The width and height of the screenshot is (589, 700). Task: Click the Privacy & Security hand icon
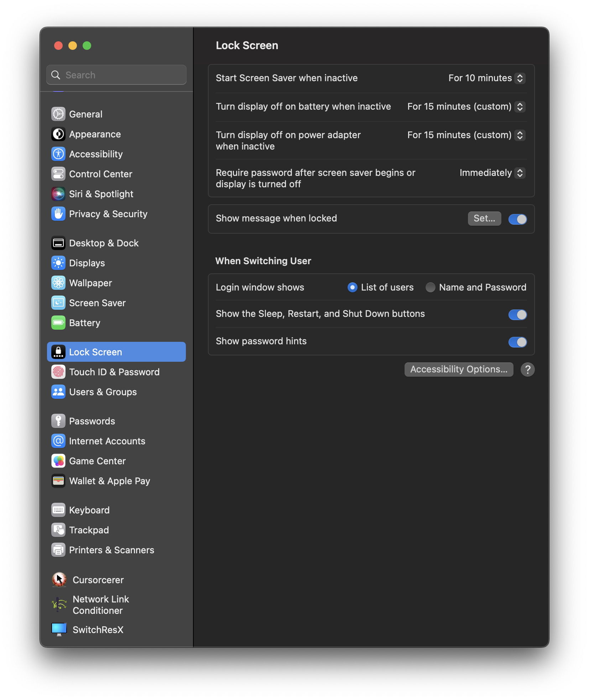[58, 214]
